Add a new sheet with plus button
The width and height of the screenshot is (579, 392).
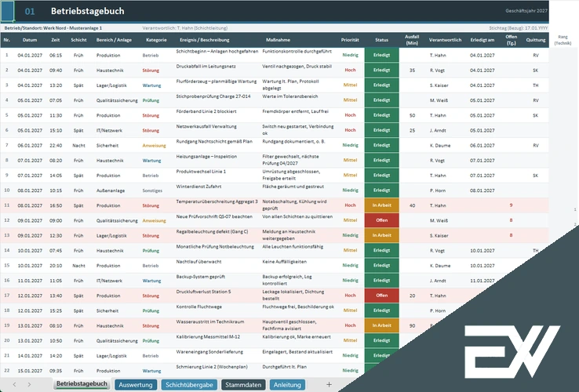(x=329, y=385)
